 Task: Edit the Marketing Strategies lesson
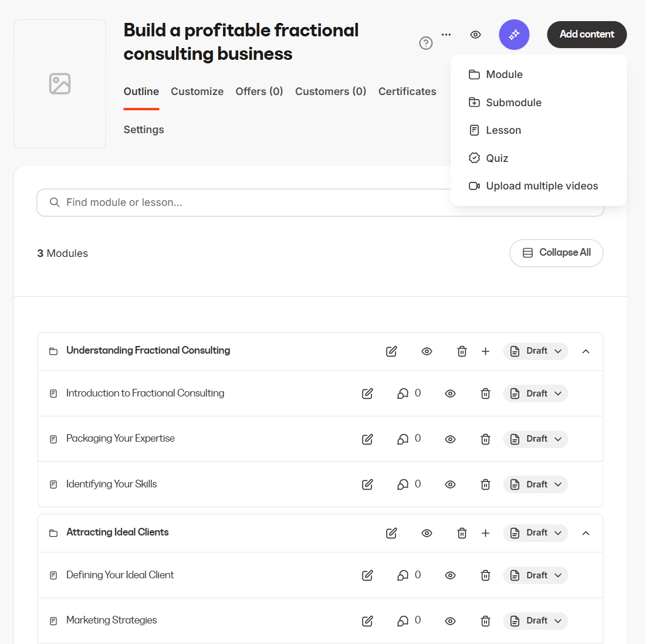coord(367,621)
